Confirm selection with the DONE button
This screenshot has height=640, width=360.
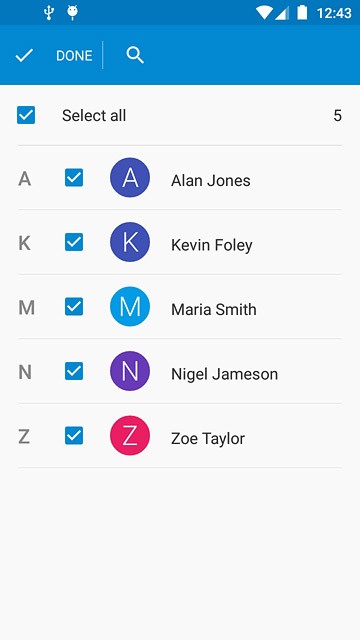(74, 56)
